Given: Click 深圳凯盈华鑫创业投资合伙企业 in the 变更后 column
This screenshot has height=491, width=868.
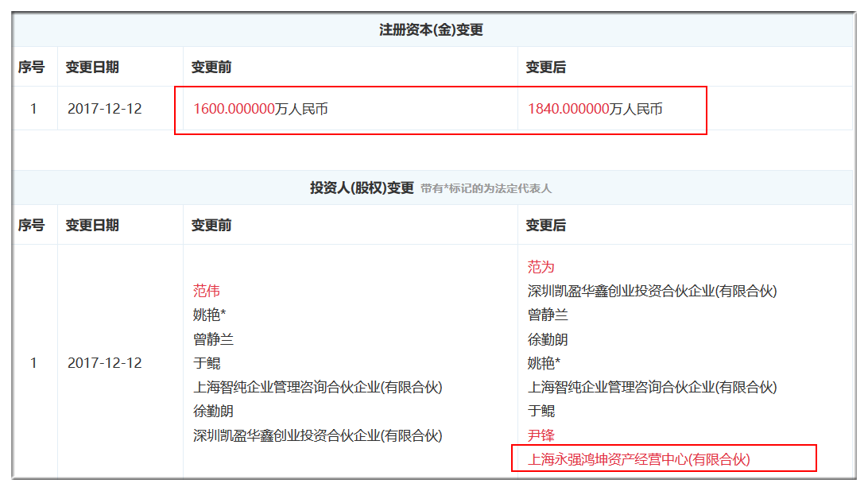Looking at the screenshot, I should (x=652, y=291).
